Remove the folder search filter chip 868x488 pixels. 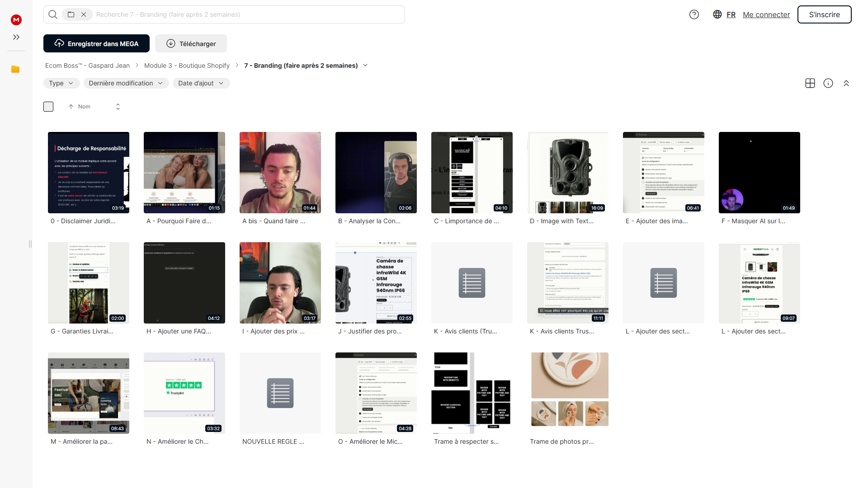point(84,14)
